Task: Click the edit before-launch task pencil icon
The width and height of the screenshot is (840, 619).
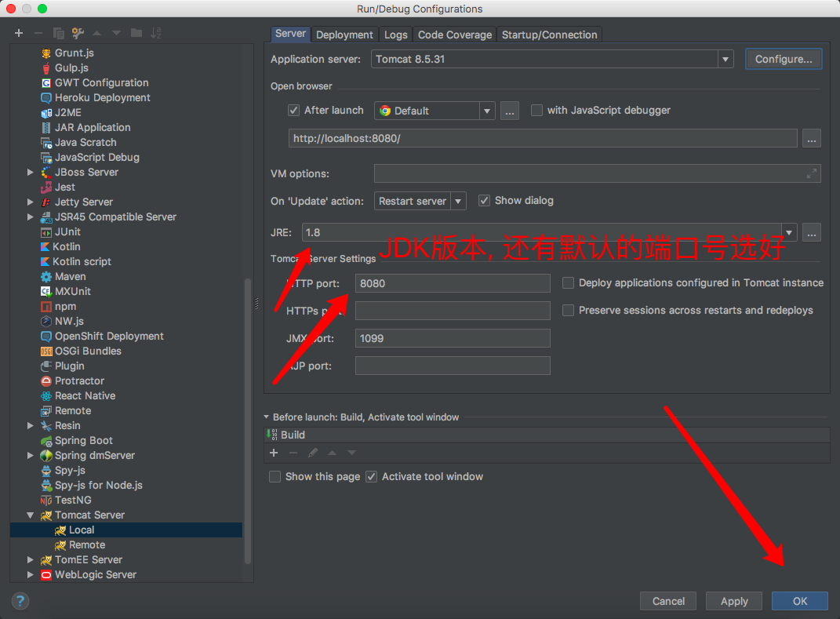Action: (313, 453)
